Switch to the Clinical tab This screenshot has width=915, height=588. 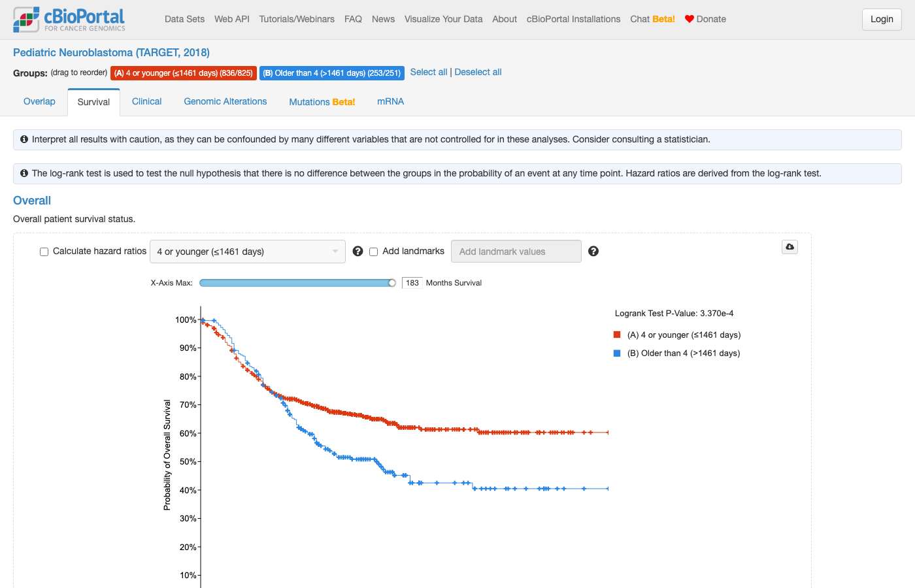(x=146, y=101)
